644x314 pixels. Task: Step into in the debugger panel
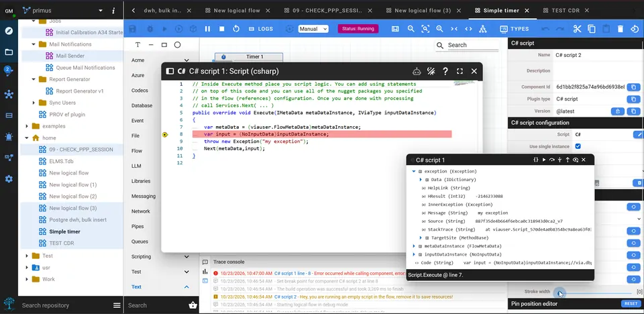click(559, 160)
